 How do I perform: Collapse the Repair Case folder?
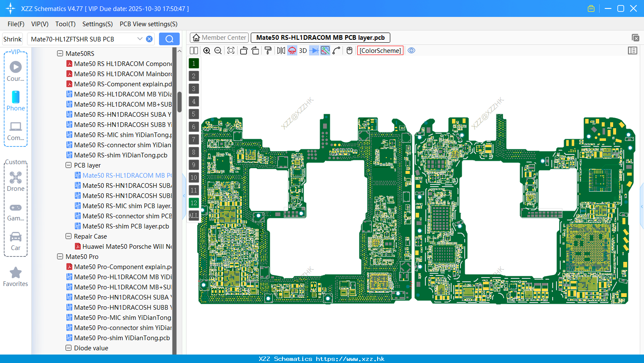point(69,236)
